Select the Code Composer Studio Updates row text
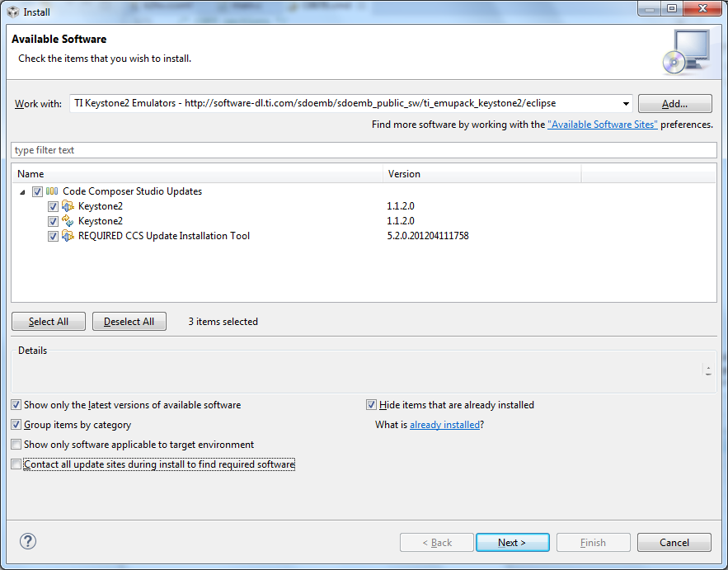The height and width of the screenshot is (570, 728). pyautogui.click(x=132, y=191)
